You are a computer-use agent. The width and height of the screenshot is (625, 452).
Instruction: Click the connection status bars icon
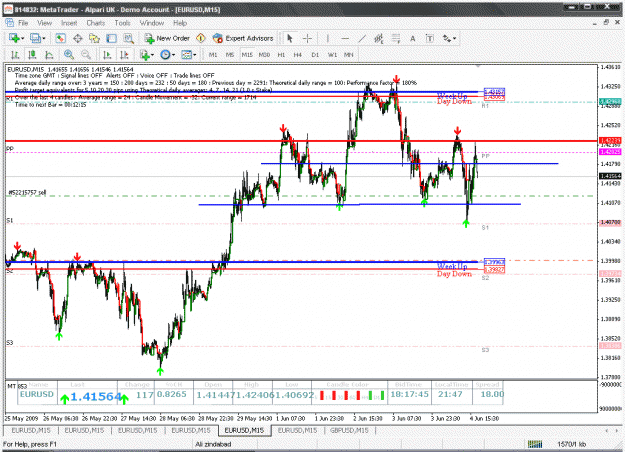tap(535, 444)
